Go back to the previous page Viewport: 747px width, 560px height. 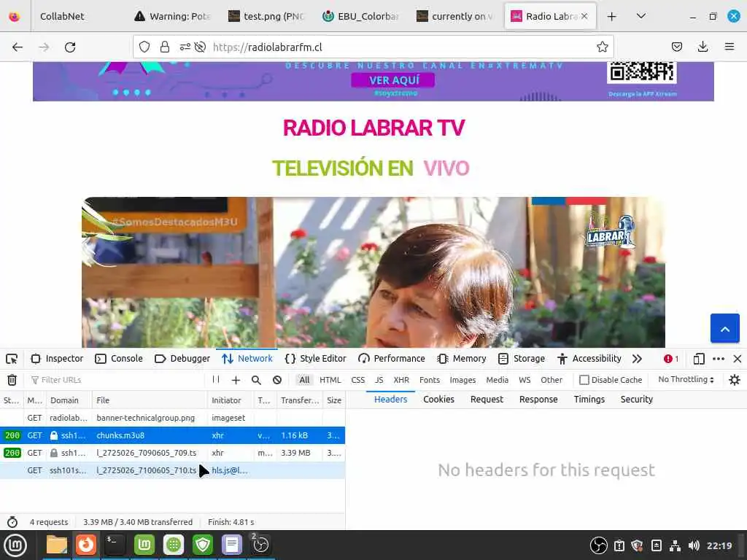tap(18, 47)
